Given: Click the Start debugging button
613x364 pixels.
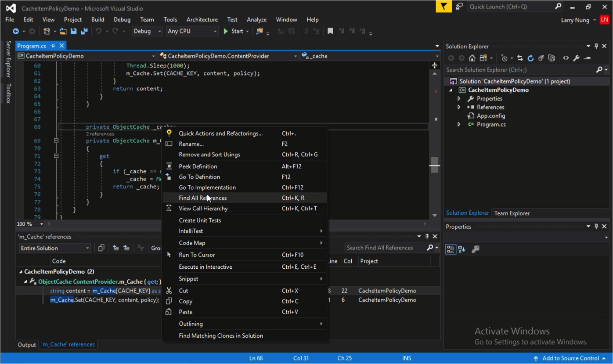Looking at the screenshot, I should pyautogui.click(x=233, y=31).
